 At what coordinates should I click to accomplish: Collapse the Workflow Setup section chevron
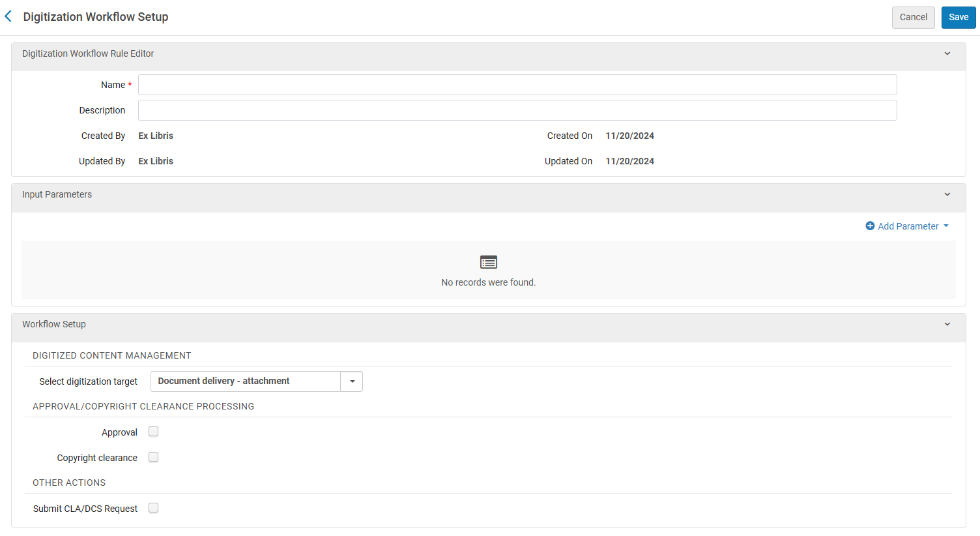tap(947, 324)
